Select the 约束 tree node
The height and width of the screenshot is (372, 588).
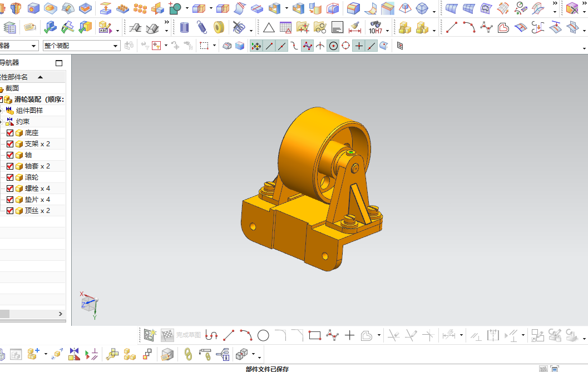click(x=22, y=122)
